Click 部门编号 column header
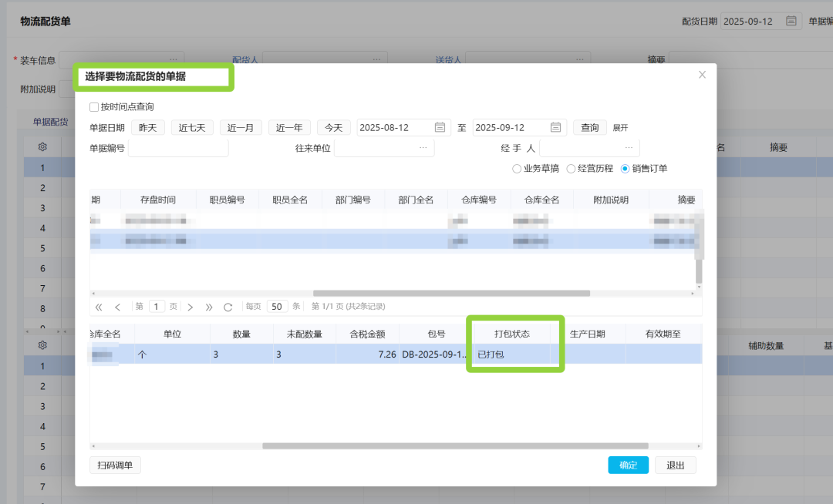 [x=352, y=200]
